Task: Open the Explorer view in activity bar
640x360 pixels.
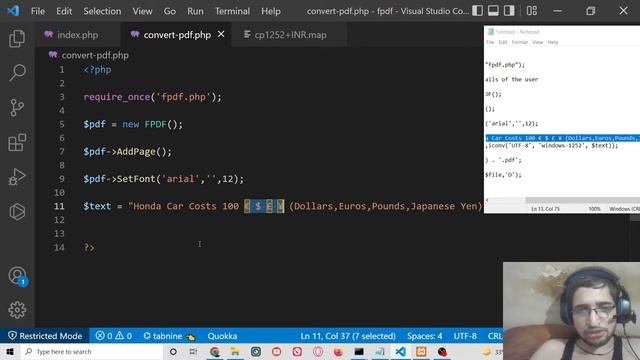Action: coord(17,38)
